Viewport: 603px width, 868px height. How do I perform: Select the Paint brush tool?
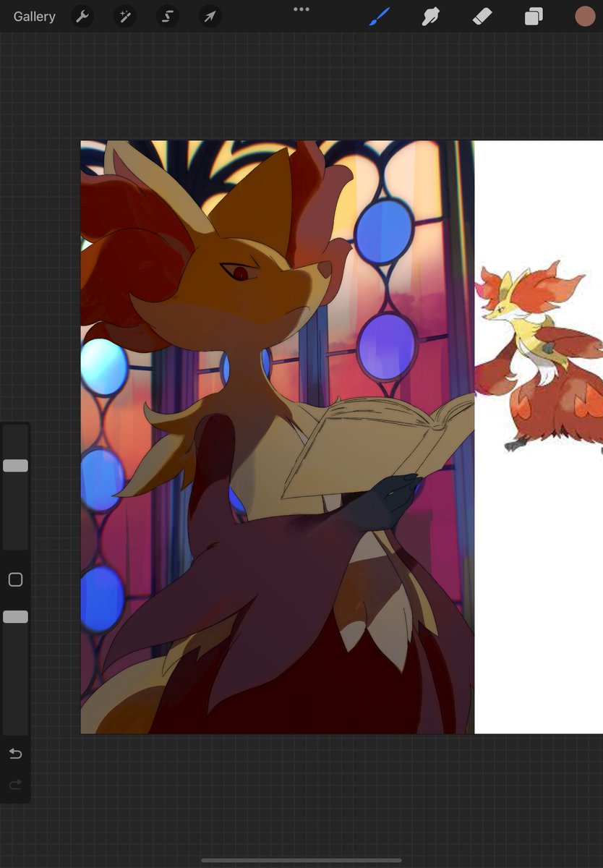pyautogui.click(x=380, y=16)
